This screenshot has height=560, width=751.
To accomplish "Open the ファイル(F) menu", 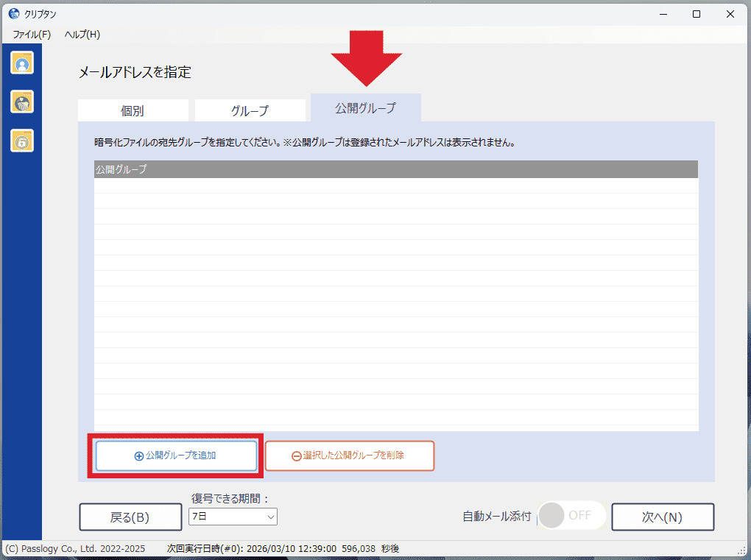I will click(x=32, y=35).
